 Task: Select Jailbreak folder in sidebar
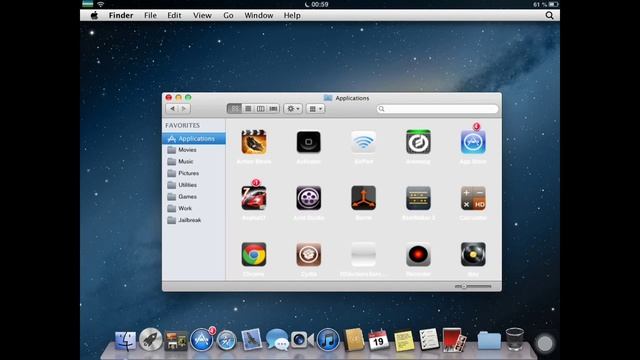194,220
